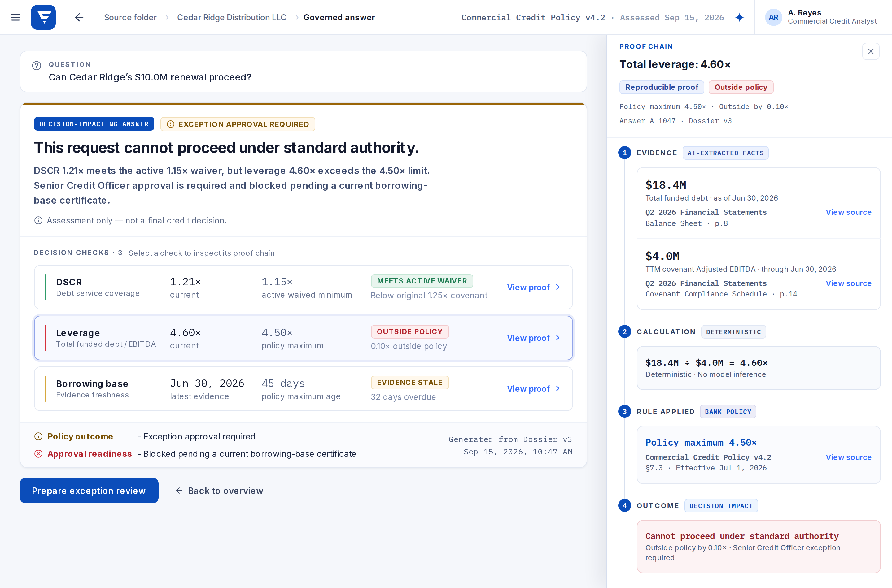892x588 pixels.
Task: Click the calculation $18.4M ÷ $4.0M = 4.60×
Action: pos(706,363)
